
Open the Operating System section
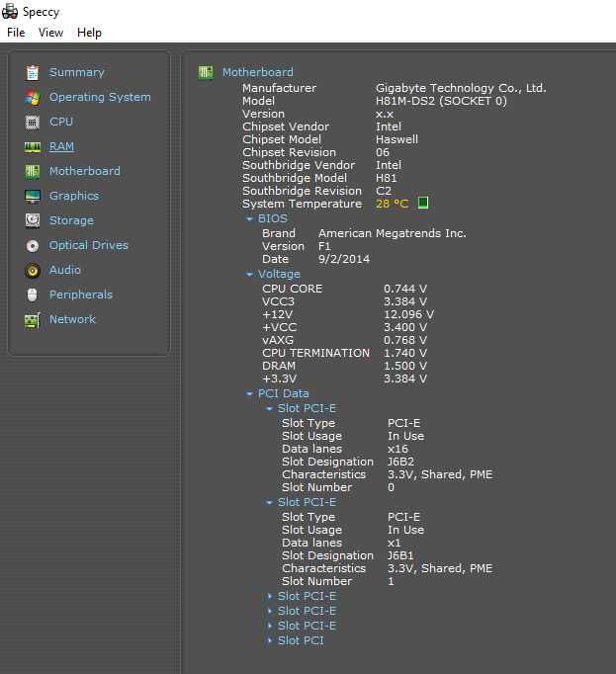click(100, 97)
